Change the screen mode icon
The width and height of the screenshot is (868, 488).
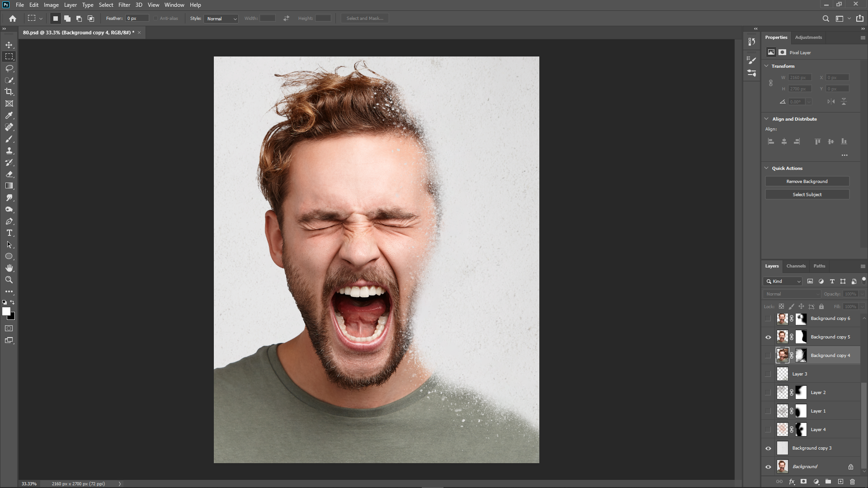(x=9, y=340)
